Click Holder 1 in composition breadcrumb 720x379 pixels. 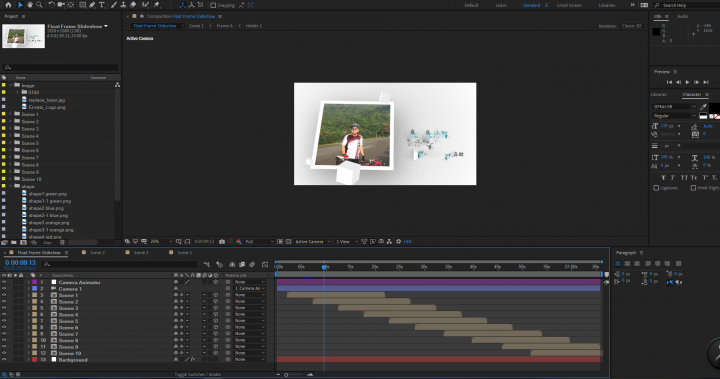[x=253, y=26]
